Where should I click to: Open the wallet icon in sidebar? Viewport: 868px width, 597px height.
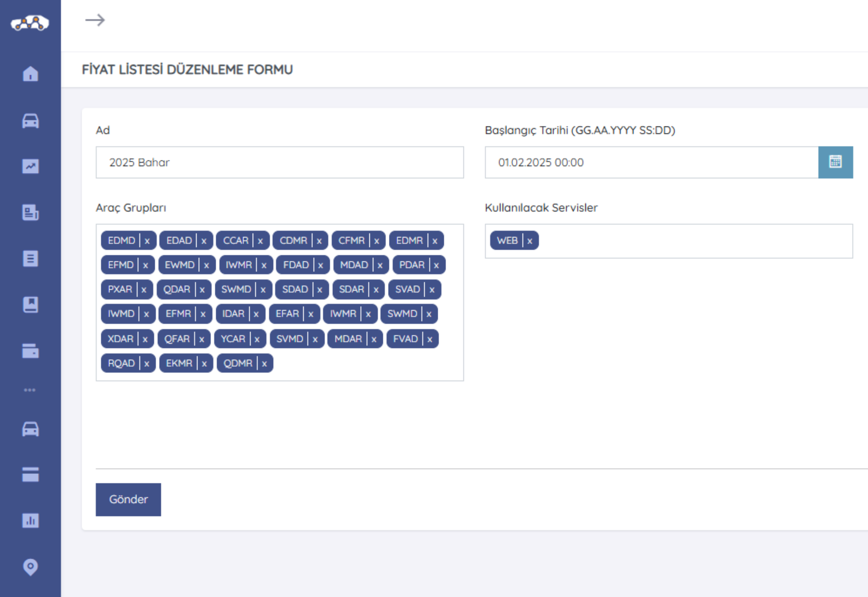click(30, 351)
